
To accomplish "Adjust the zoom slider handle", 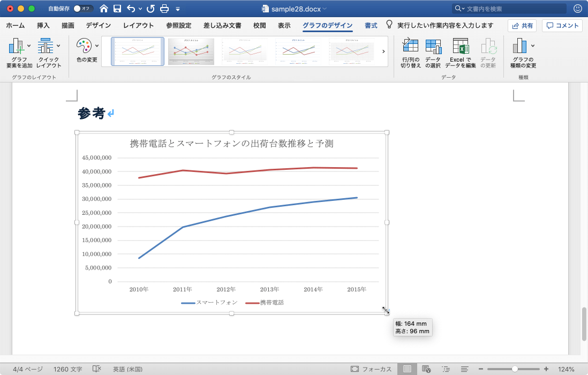I will 515,369.
